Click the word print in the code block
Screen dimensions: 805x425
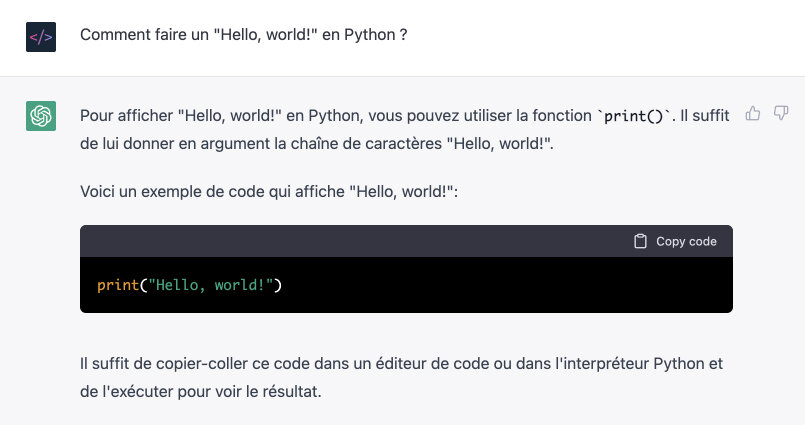coord(118,285)
